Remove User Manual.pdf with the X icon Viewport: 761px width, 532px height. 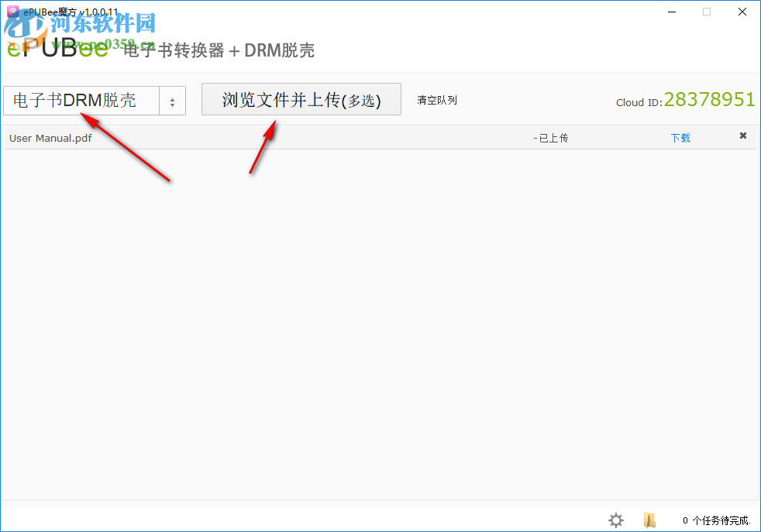(742, 136)
